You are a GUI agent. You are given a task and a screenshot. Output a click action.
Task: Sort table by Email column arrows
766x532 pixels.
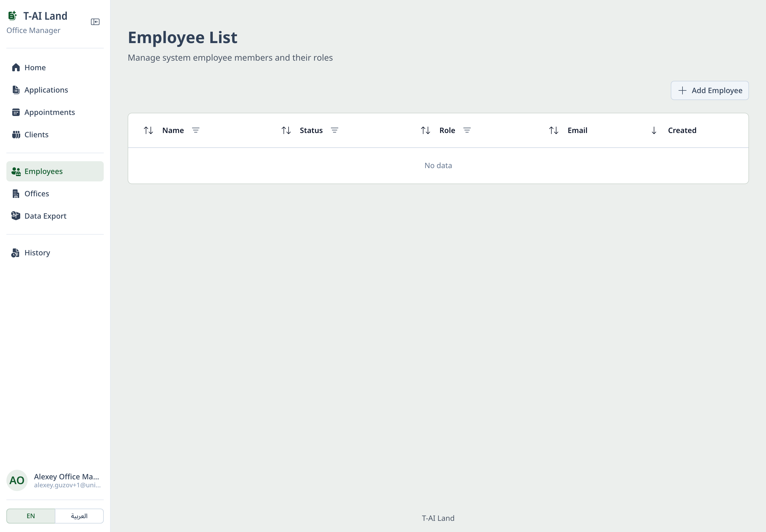pyautogui.click(x=554, y=130)
